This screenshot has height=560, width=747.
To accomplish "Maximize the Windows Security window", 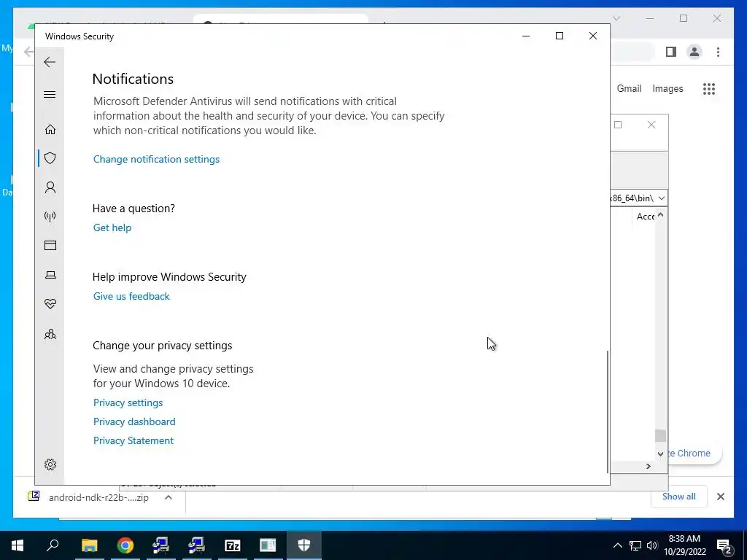I will pyautogui.click(x=560, y=36).
